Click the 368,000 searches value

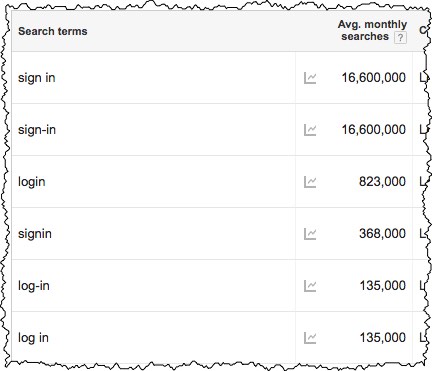382,234
